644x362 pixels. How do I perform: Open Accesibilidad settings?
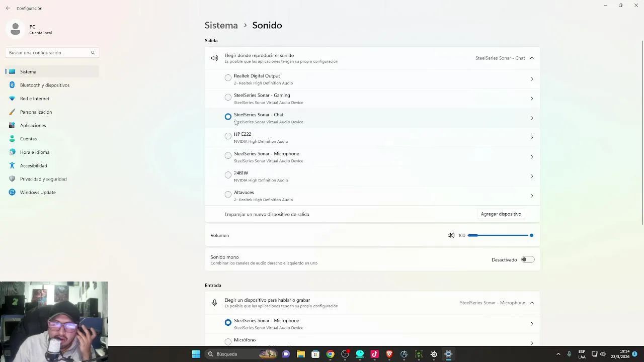[52, 165]
